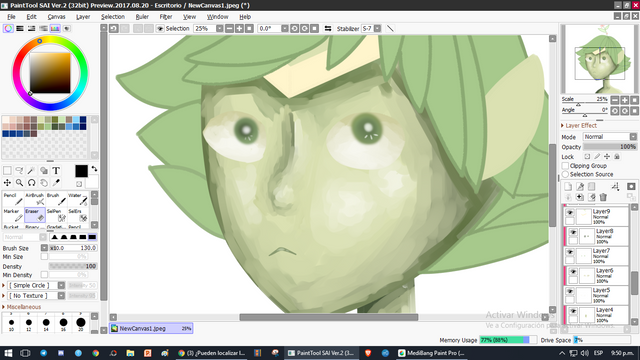The width and height of the screenshot is (640, 360).
Task: Toggle the Min Density checkbox
Action: point(44,275)
